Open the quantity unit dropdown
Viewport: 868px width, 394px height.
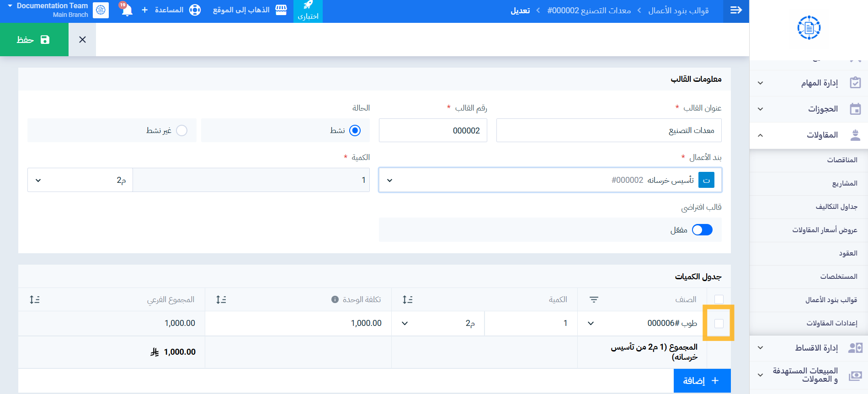(80, 180)
